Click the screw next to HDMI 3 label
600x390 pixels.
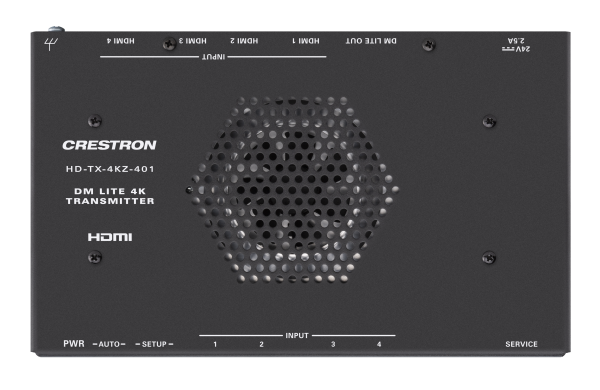[169, 44]
